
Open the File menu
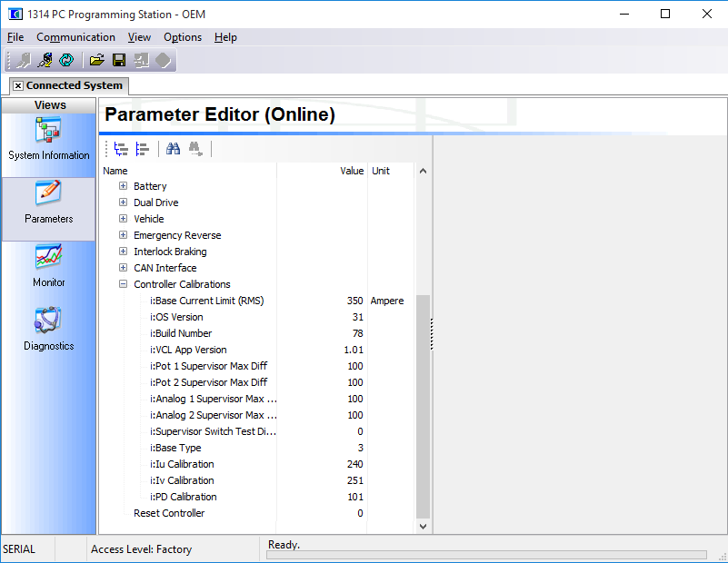coord(15,37)
